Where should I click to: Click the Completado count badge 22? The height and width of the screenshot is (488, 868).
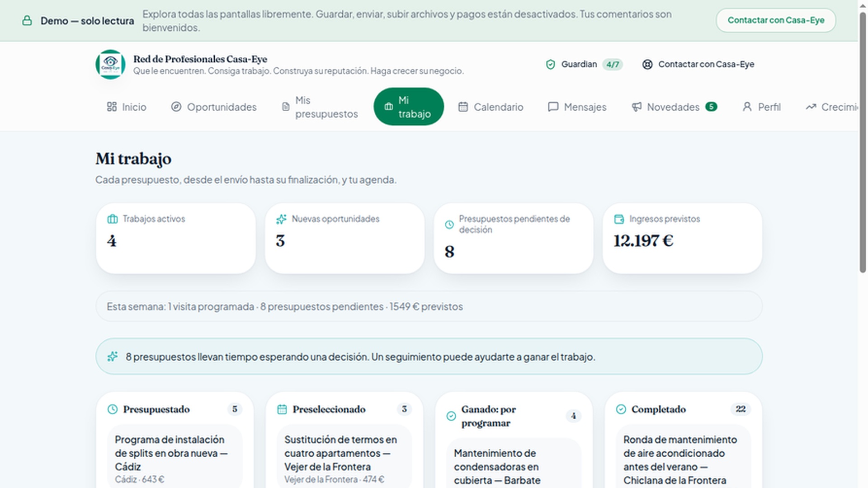[x=741, y=409]
